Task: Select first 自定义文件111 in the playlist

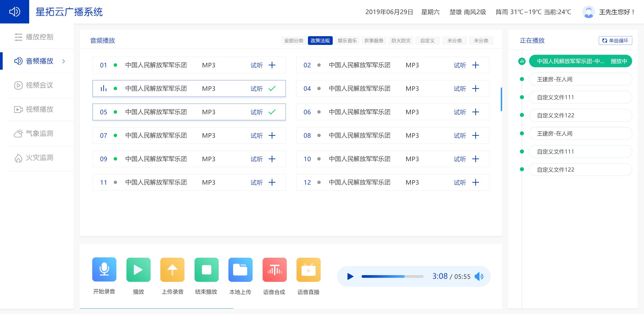Action: (580, 97)
